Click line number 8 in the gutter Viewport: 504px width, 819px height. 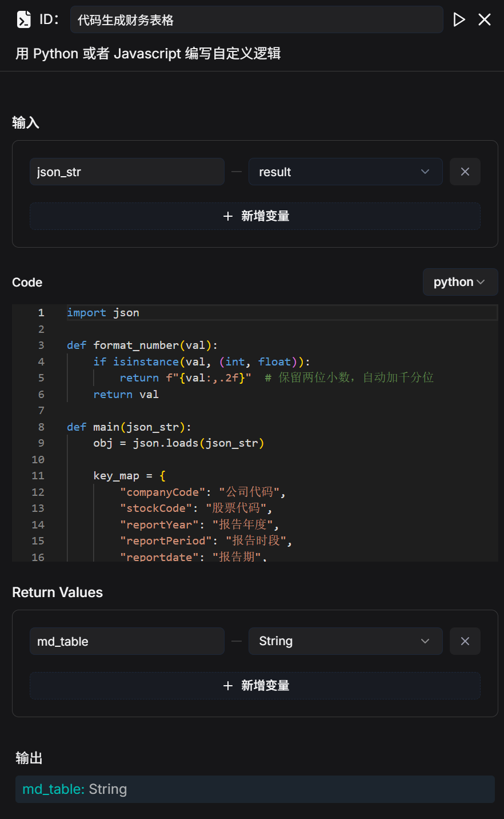[x=41, y=427]
